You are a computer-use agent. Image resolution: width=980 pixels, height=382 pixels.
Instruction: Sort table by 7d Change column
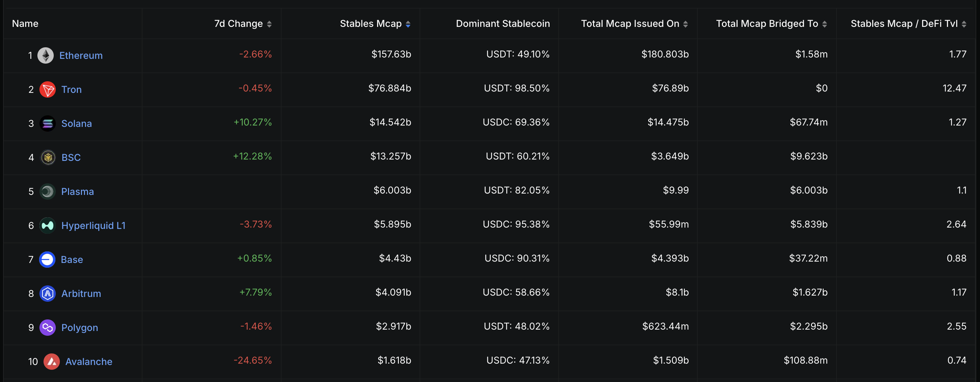(x=269, y=24)
